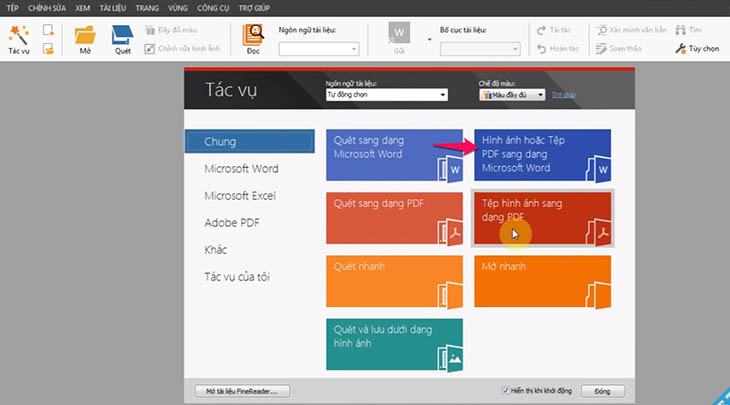Click the Đầy đủ màu toolbar item
This screenshot has height=405, width=730.
(x=171, y=30)
